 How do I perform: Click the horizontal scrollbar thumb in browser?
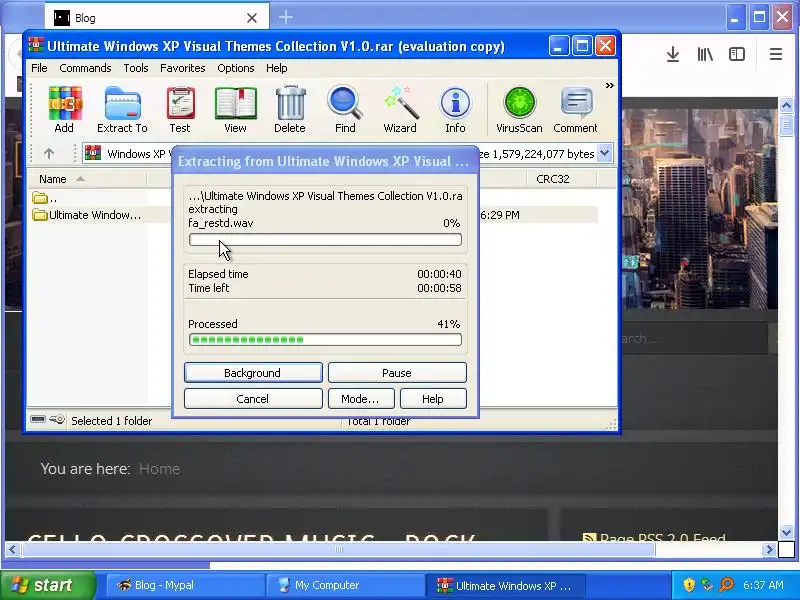(339, 549)
